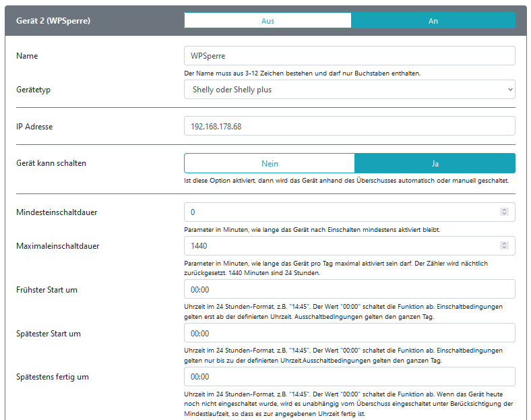Select Ja for Gerät kann schalten
This screenshot has width=531, height=420.
click(435, 163)
